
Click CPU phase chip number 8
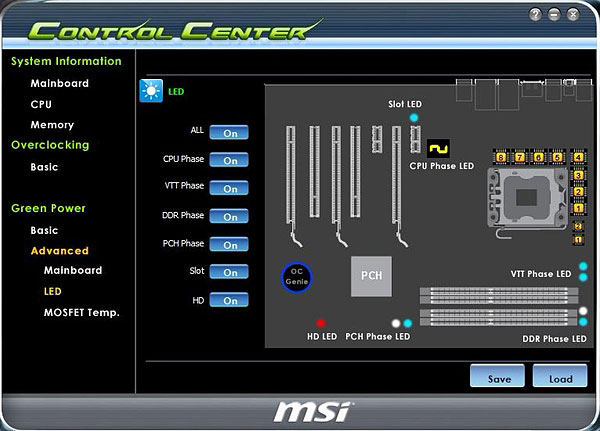click(501, 157)
